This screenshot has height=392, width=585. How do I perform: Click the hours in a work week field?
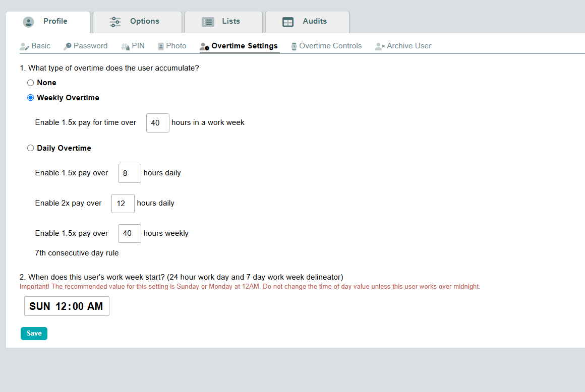158,123
